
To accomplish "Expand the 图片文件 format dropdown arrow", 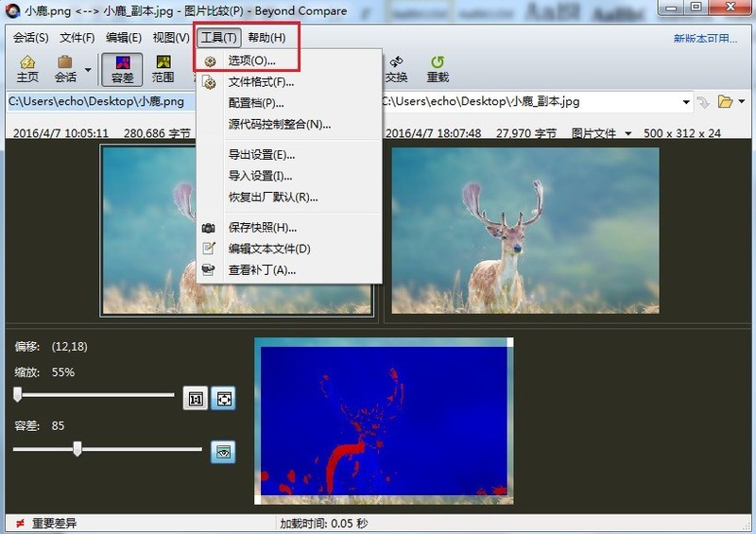I will (627, 133).
